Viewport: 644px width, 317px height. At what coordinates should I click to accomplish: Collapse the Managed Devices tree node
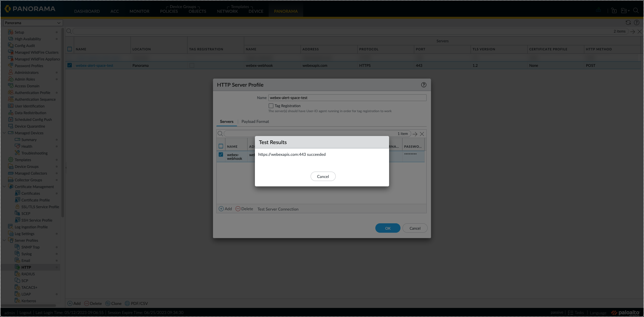pyautogui.click(x=5, y=133)
